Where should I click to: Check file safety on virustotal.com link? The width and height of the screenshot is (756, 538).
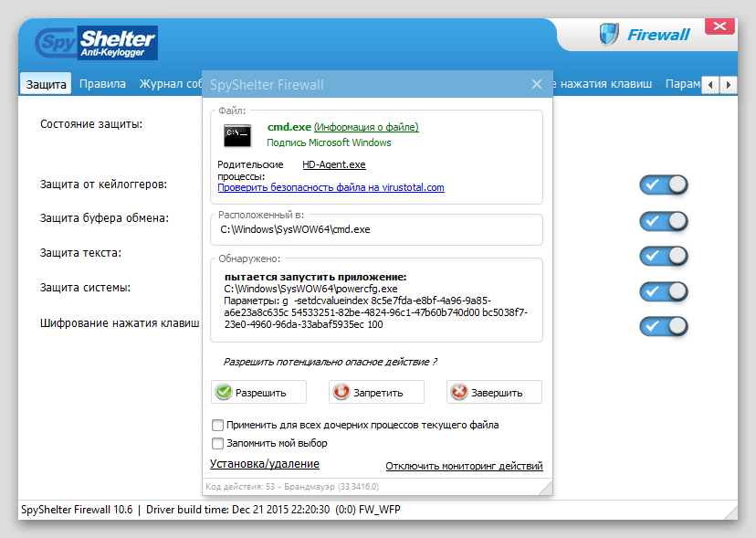tap(331, 187)
